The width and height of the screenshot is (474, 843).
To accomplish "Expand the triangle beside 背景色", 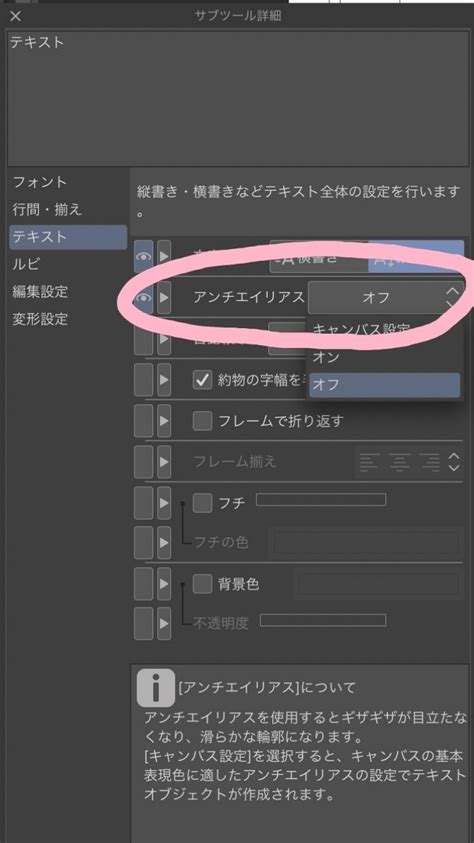I will [x=164, y=584].
